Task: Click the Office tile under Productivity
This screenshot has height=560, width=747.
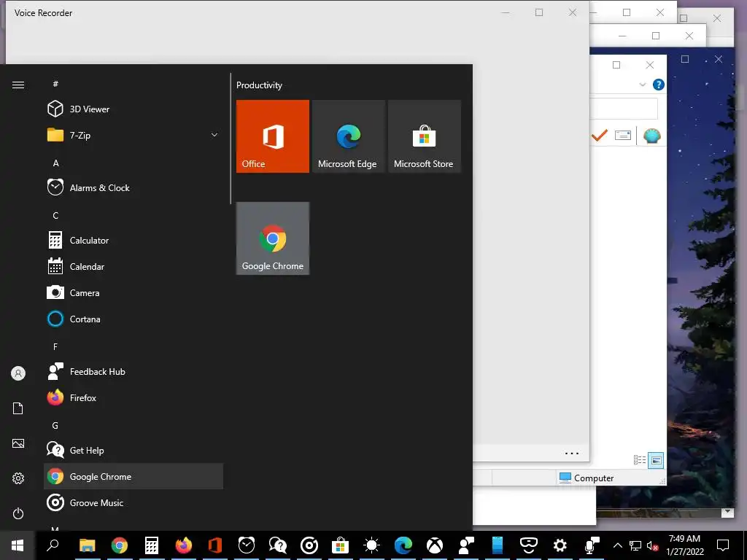Action: click(273, 136)
